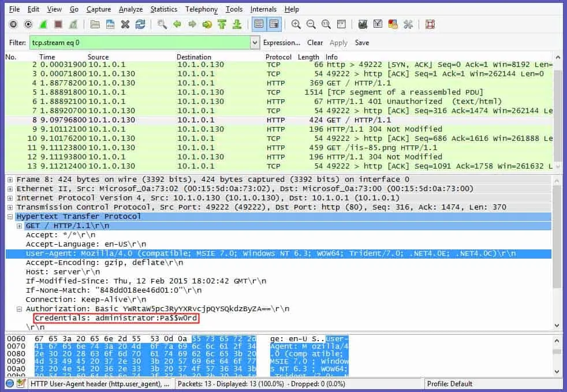Screen dimensions: 567x392
Task: Toggle auto scroll in live capture
Action: [x=274, y=24]
